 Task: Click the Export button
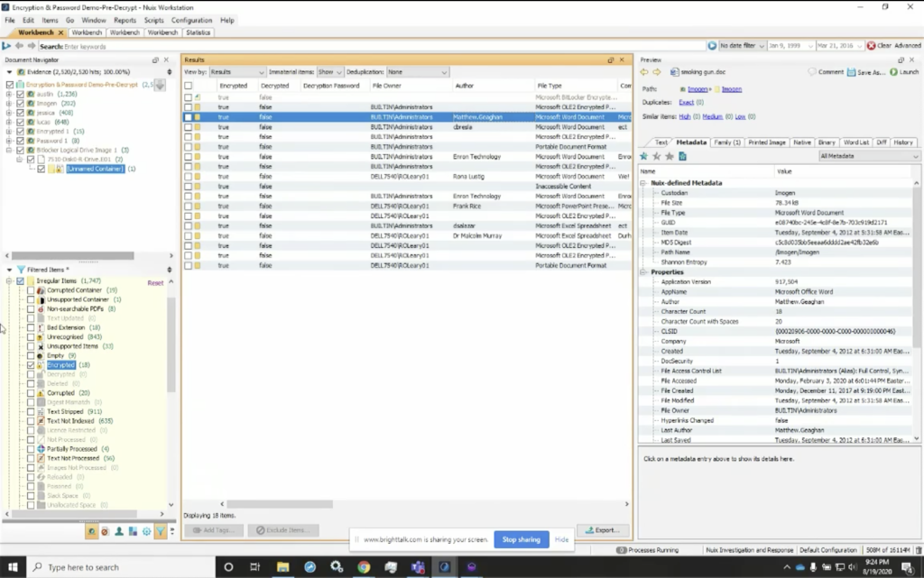pyautogui.click(x=602, y=530)
